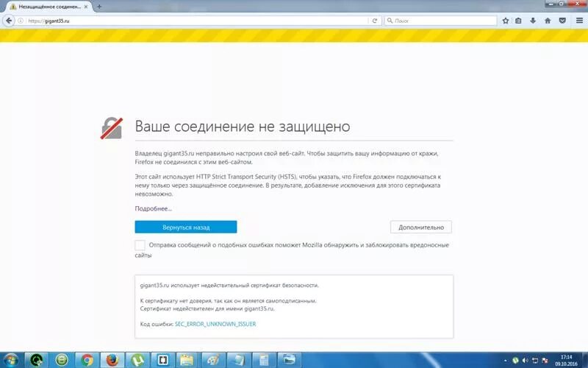Click the flag action center tray icon
The height and width of the screenshot is (368, 588).
545,361
